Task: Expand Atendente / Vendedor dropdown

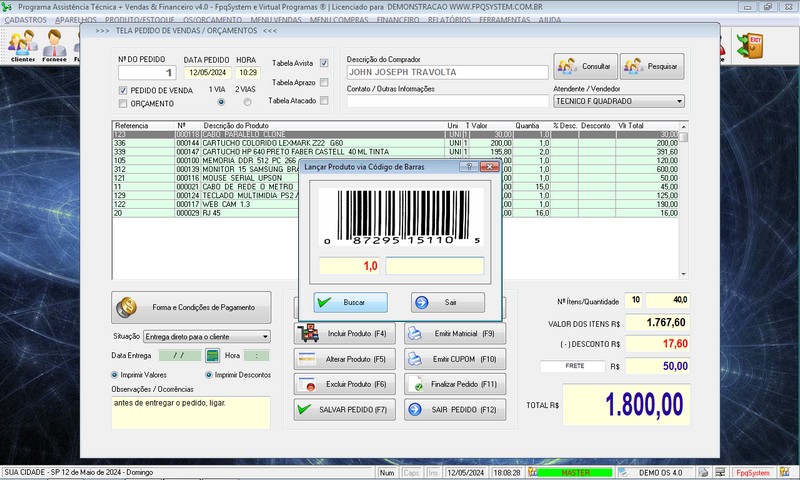Action: (x=679, y=102)
